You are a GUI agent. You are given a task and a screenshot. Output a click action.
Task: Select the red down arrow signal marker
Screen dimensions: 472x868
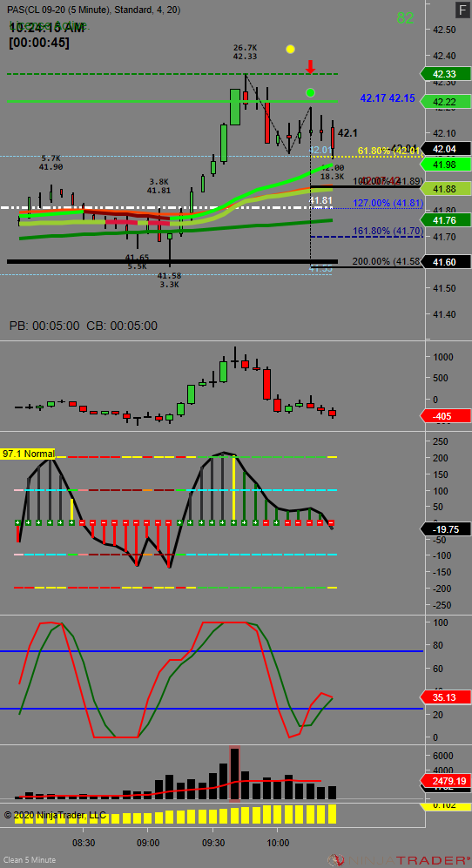(311, 68)
